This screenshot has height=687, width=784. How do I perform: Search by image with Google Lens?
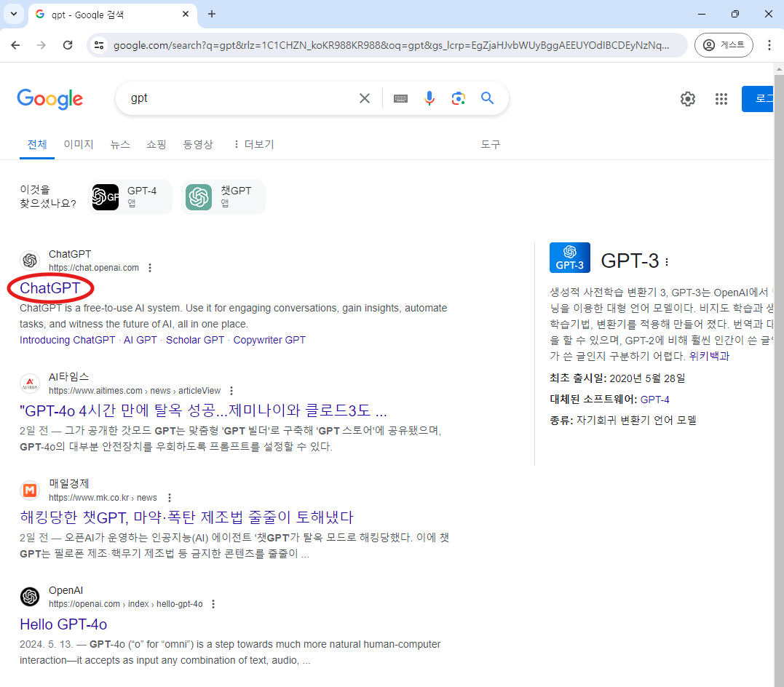pyautogui.click(x=458, y=98)
